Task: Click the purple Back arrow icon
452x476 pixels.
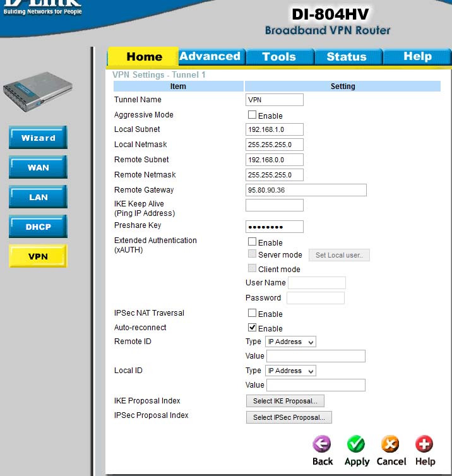Action: click(322, 444)
